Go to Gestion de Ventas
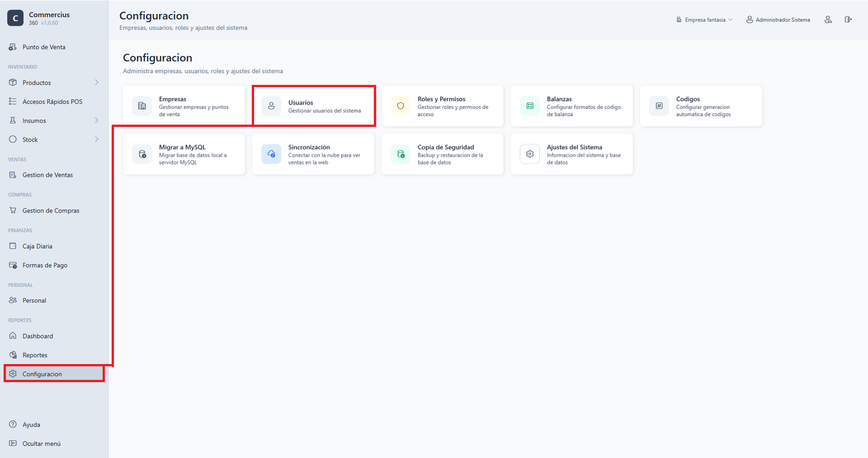The image size is (868, 458). pyautogui.click(x=54, y=175)
